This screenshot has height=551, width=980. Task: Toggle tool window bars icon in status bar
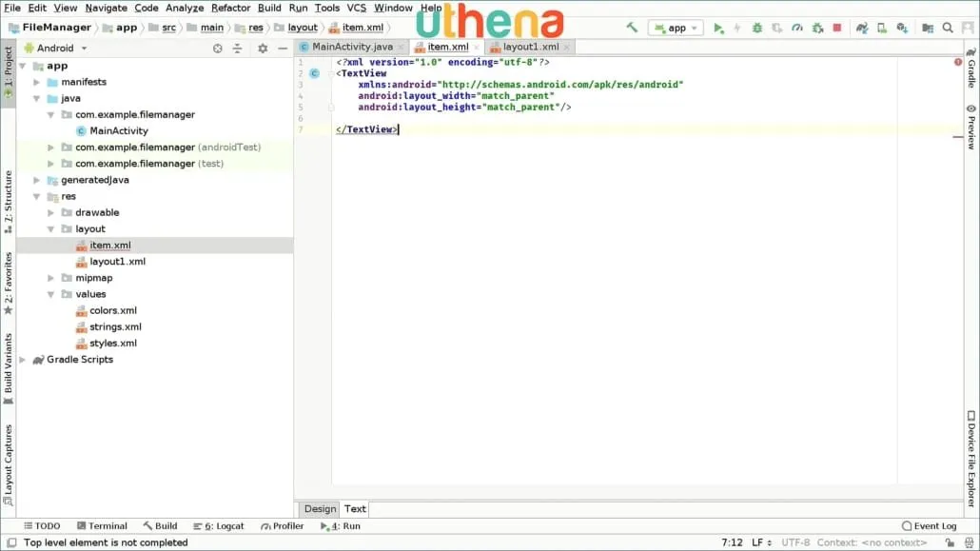(11, 542)
